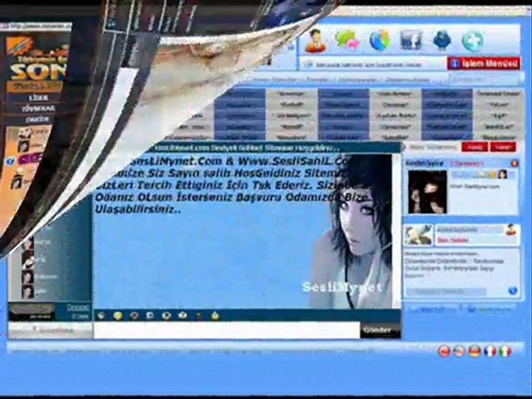Click the teal plus circle icon
This screenshot has width=532, height=399.
tap(473, 40)
